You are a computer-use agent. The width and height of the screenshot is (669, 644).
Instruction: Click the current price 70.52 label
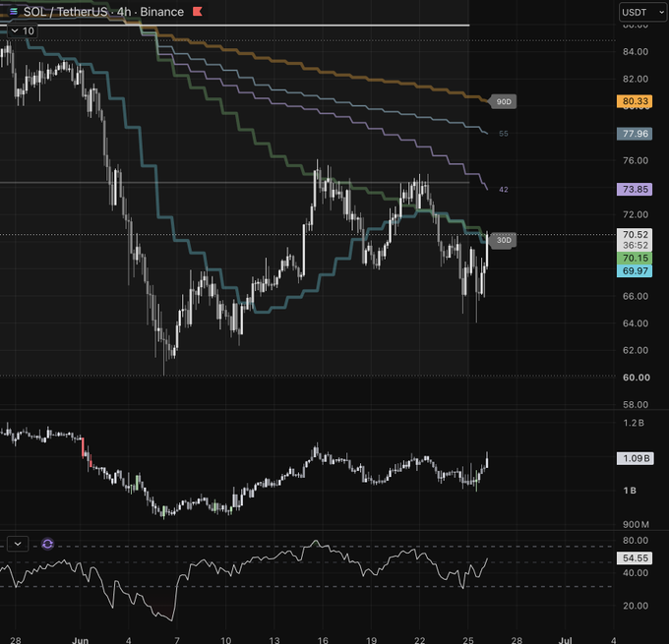[635, 234]
